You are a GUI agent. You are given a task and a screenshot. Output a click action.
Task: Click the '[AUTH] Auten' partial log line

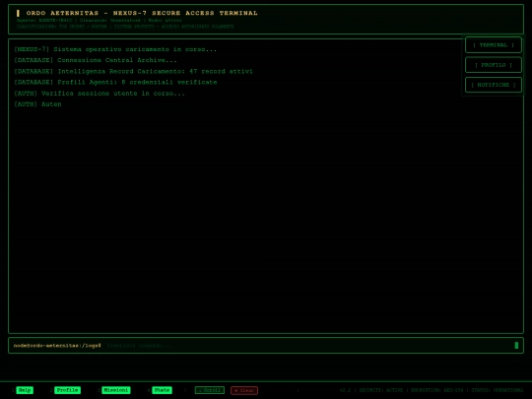click(37, 104)
